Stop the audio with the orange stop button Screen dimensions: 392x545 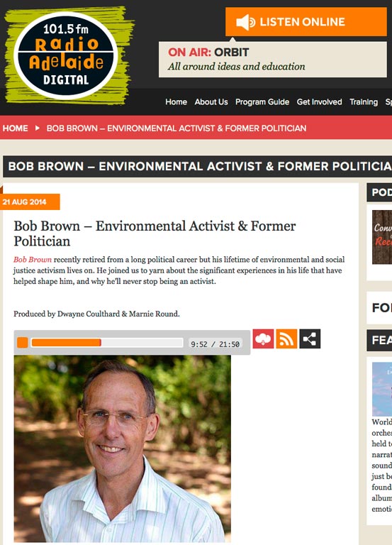click(x=23, y=342)
